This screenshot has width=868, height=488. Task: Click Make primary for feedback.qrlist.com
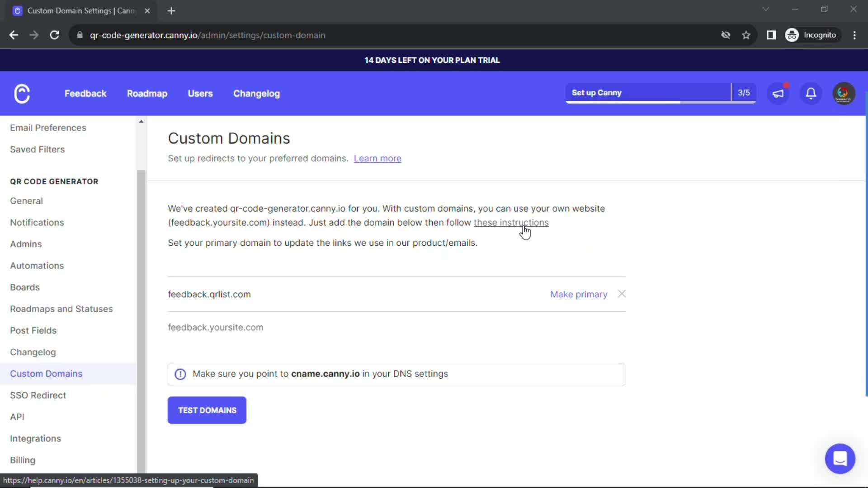point(579,294)
